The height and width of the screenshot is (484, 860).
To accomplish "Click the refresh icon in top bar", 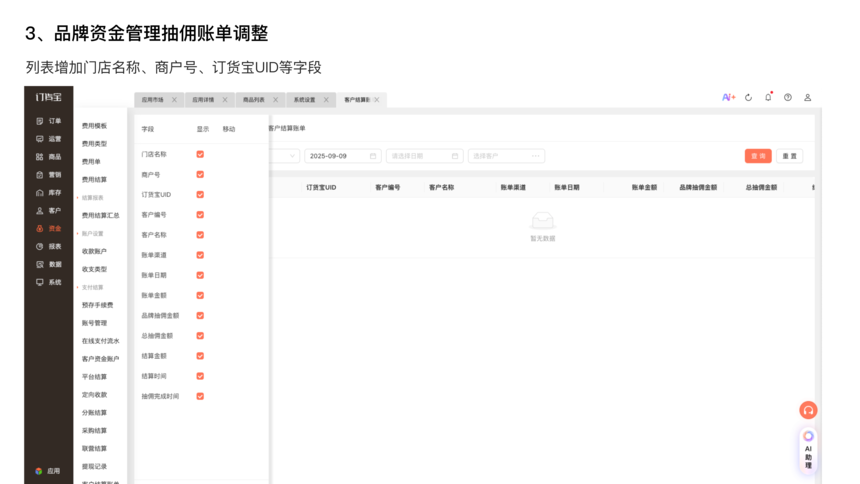I will tap(748, 98).
